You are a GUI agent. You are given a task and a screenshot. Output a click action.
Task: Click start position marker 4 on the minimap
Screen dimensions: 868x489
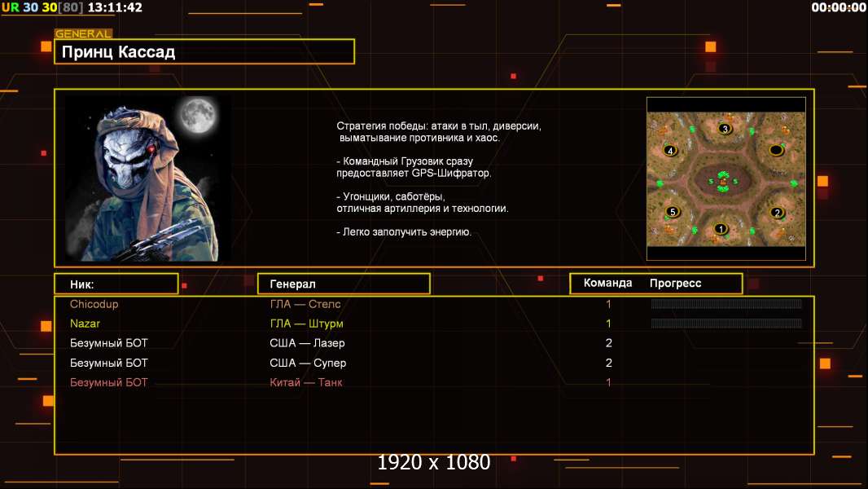pos(670,150)
